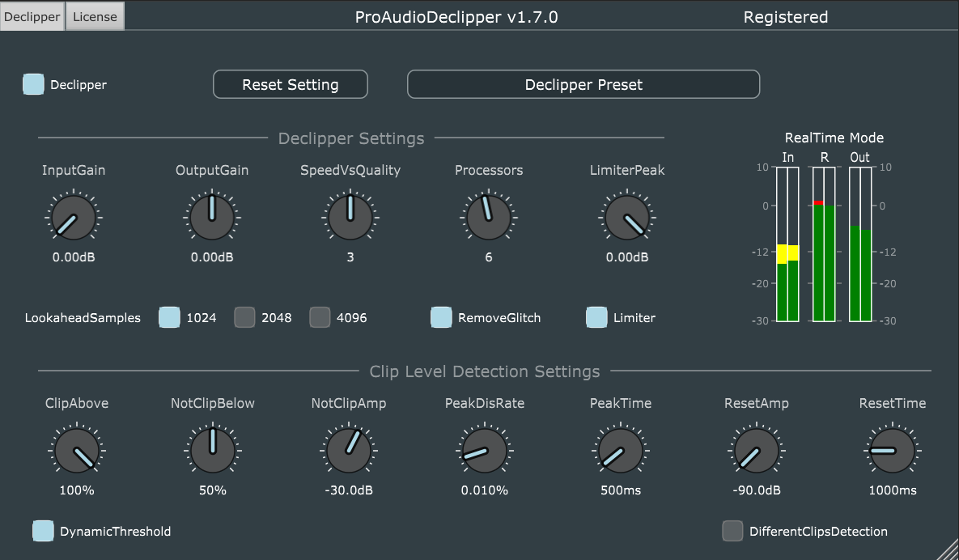959x560 pixels.
Task: Uncheck the DynamicThreshold option
Action: (43, 531)
